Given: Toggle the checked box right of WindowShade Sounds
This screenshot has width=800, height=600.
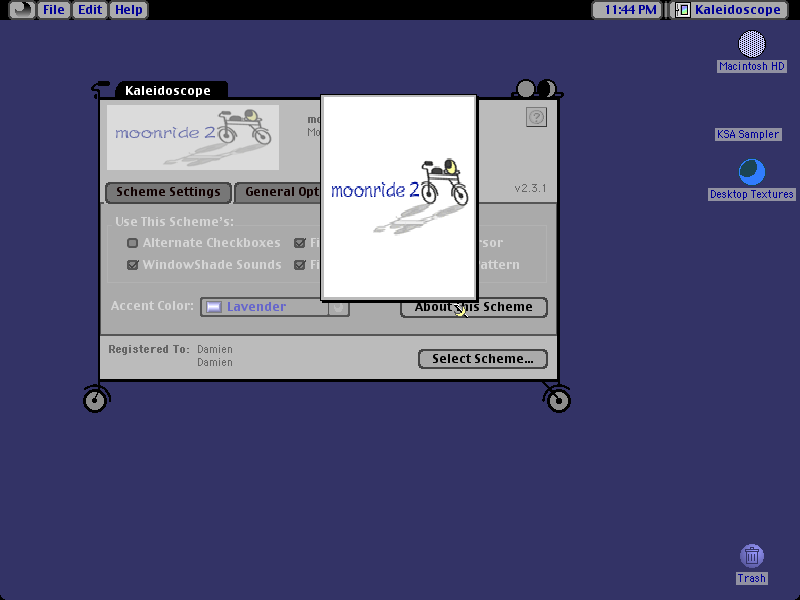Looking at the screenshot, I should tap(300, 265).
